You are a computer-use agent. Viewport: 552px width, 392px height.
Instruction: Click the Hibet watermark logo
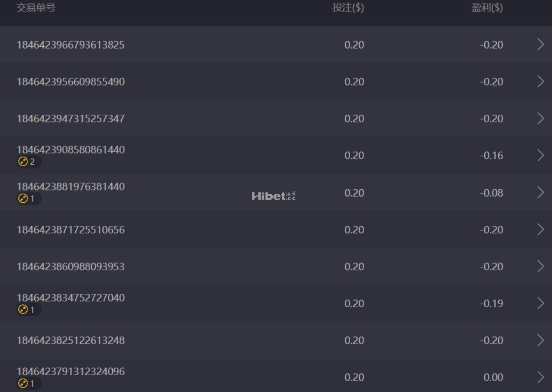[x=273, y=196]
